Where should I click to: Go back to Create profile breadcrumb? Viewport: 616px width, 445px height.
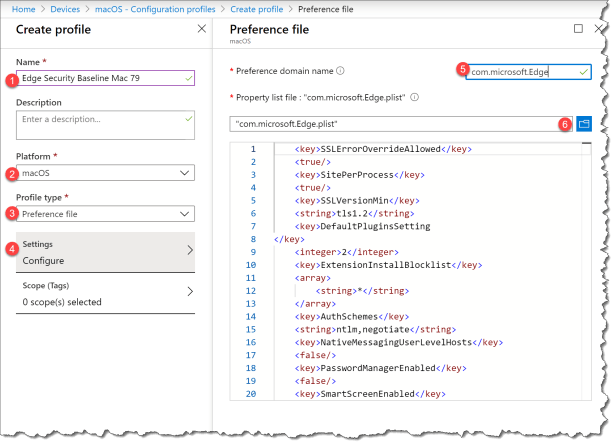point(257,9)
